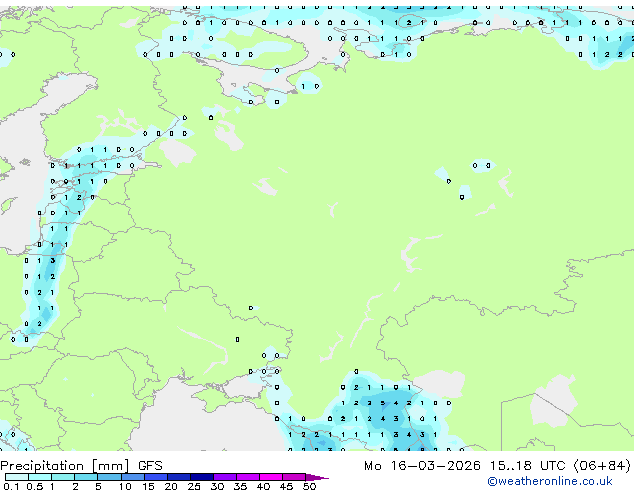The image size is (634, 490).
Task: Click the legend tick label '25'
Action: 194,486
